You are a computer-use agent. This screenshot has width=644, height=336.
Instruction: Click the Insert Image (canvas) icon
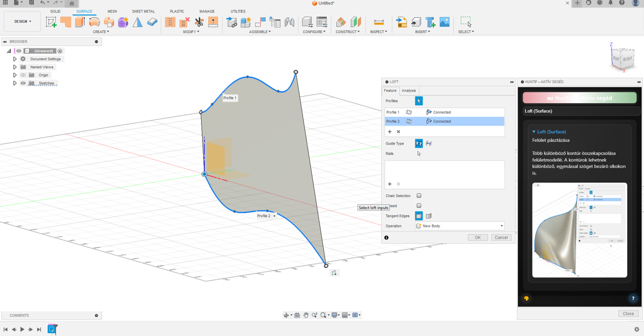tap(445, 22)
